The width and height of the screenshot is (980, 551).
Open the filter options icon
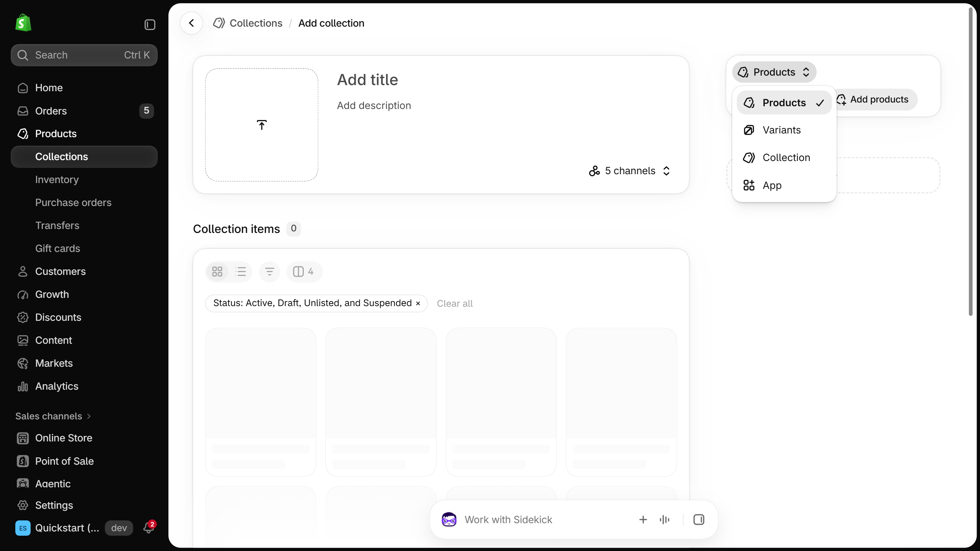tap(269, 272)
